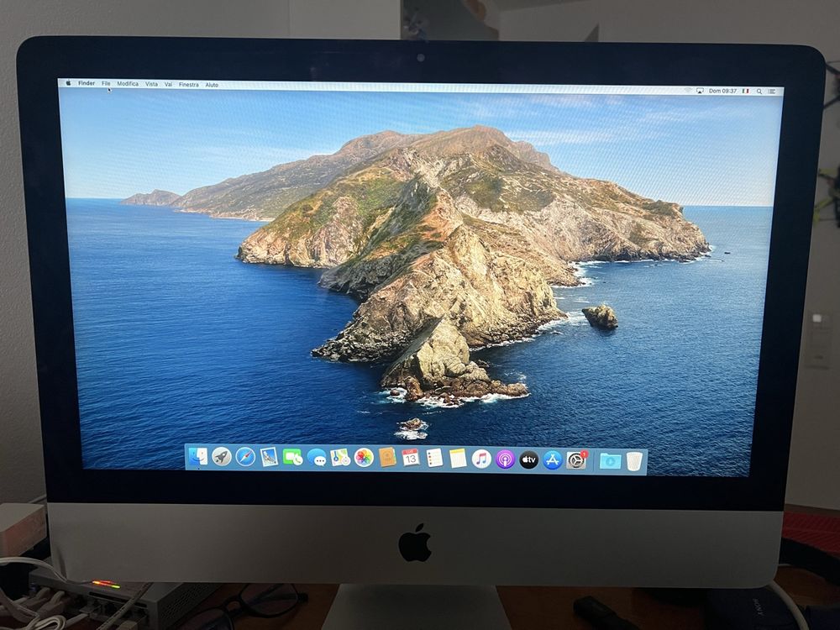Viewport: 840px width, 630px height.
Task: Open Reminders list icon
Action: click(x=434, y=458)
